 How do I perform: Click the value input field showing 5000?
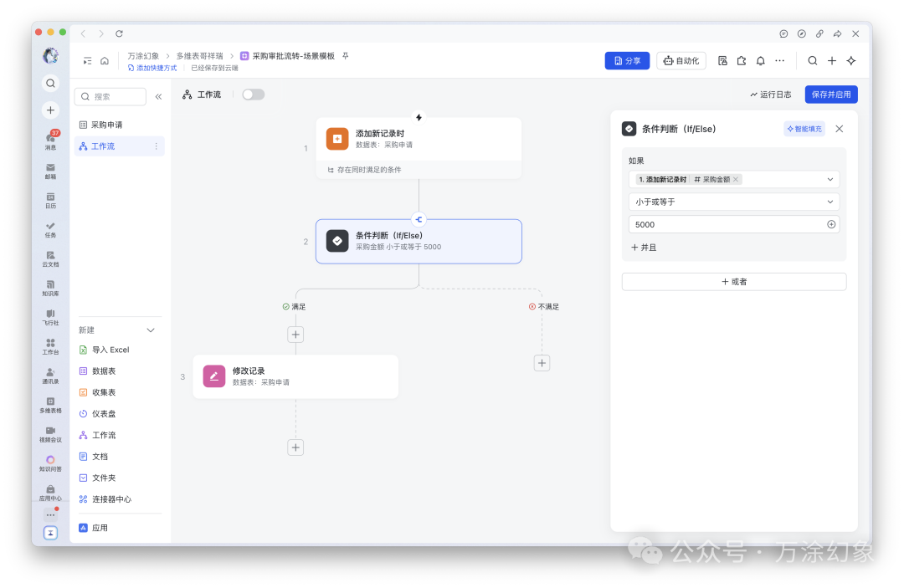pos(734,225)
